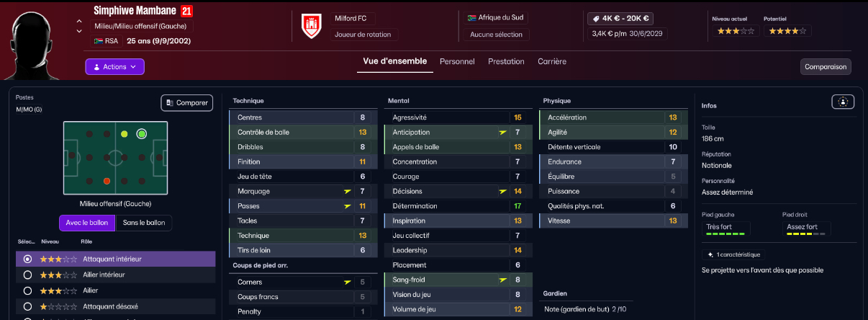868x320 pixels.
Task: Click the South Africa flag near Afrique du Sud
Action: point(471,18)
